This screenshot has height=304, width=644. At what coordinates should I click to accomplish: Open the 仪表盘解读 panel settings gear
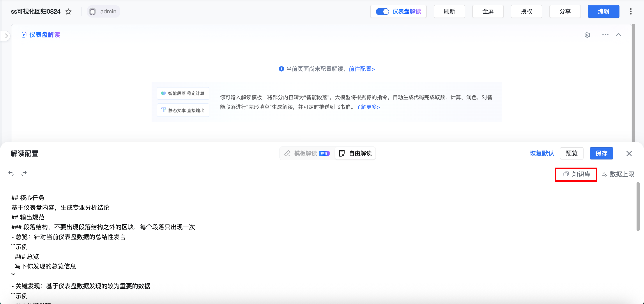pos(587,35)
